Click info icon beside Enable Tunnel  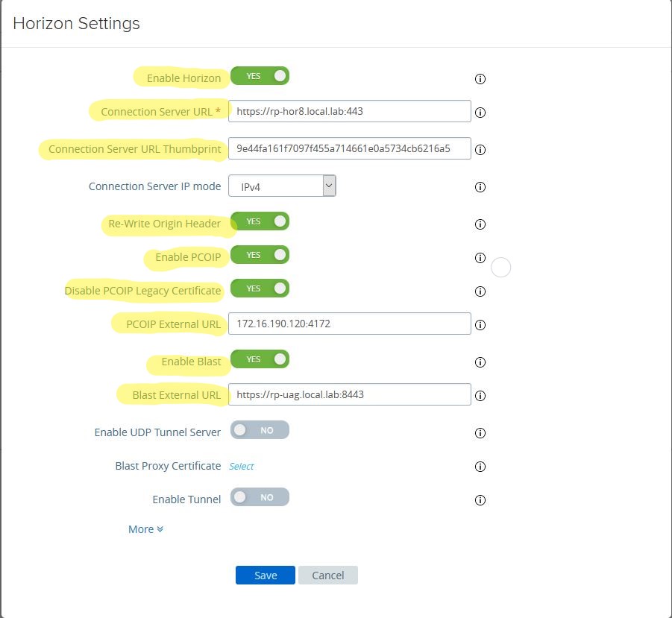point(480,499)
